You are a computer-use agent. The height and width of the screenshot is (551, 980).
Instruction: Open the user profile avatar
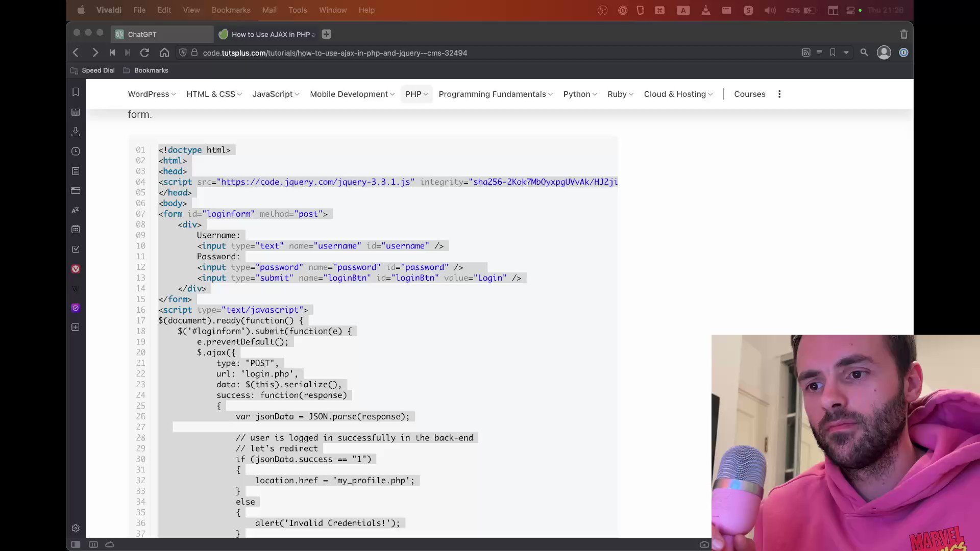pyautogui.click(x=884, y=53)
